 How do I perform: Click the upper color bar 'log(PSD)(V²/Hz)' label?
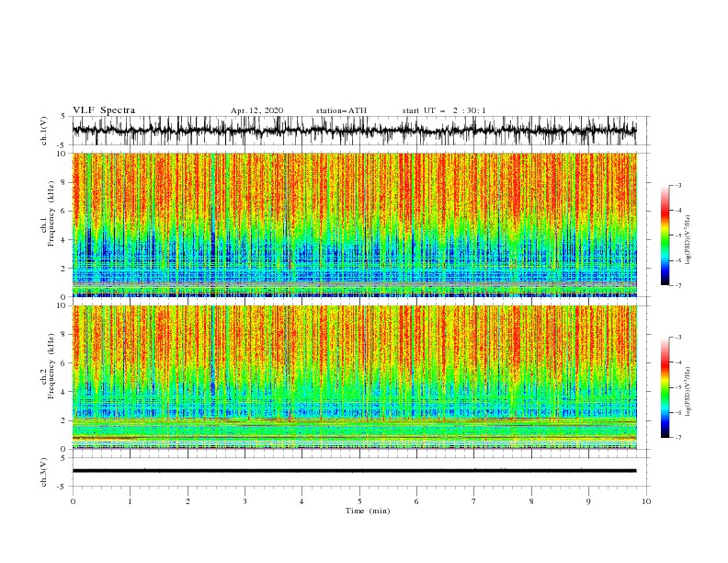688,240
